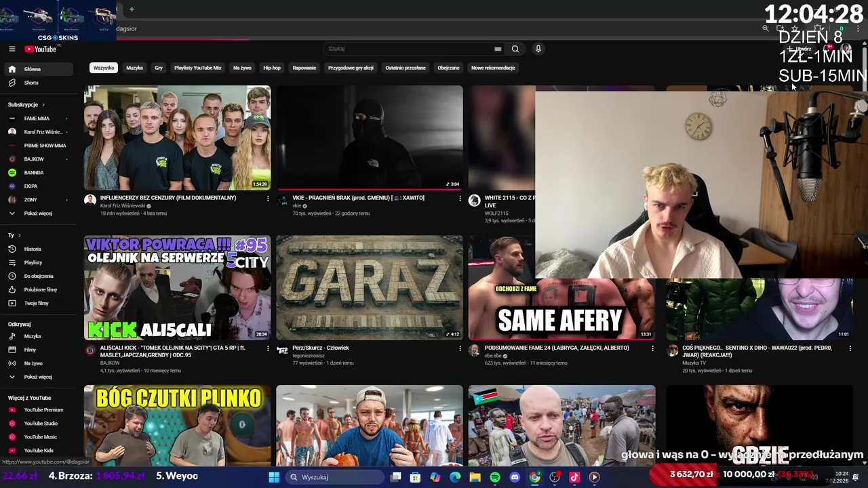Viewport: 868px width, 488px height.
Task: Select the Obejrzane filter chip
Action: pyautogui.click(x=448, y=68)
